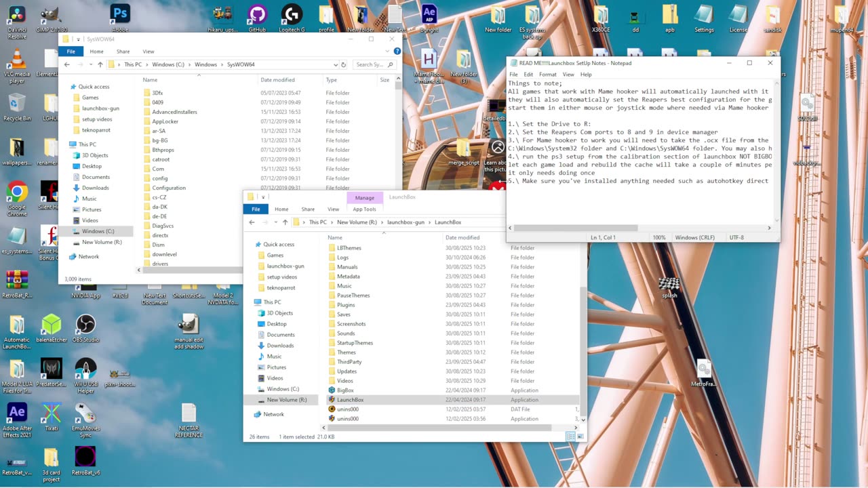
Task: Open the GitHub desktop shortcut
Action: (257, 15)
